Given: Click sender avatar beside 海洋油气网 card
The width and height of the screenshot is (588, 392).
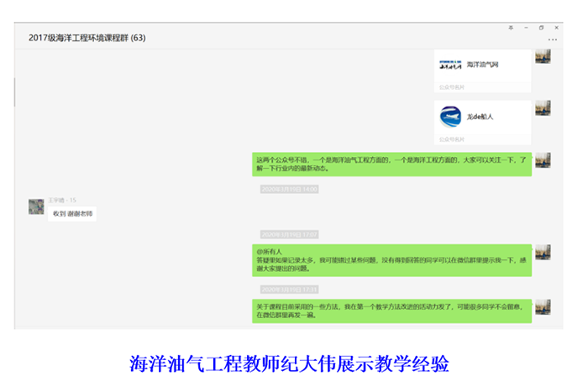Looking at the screenshot, I should tap(543, 56).
